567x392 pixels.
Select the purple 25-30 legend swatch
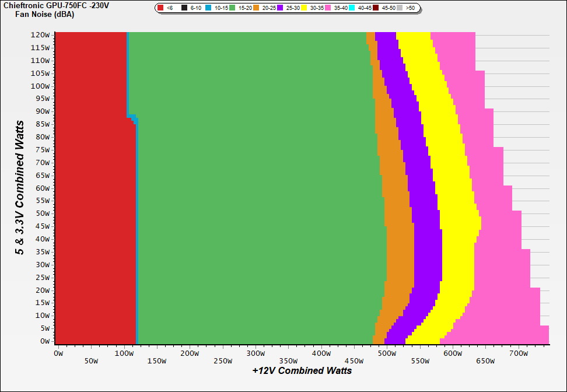[280, 8]
